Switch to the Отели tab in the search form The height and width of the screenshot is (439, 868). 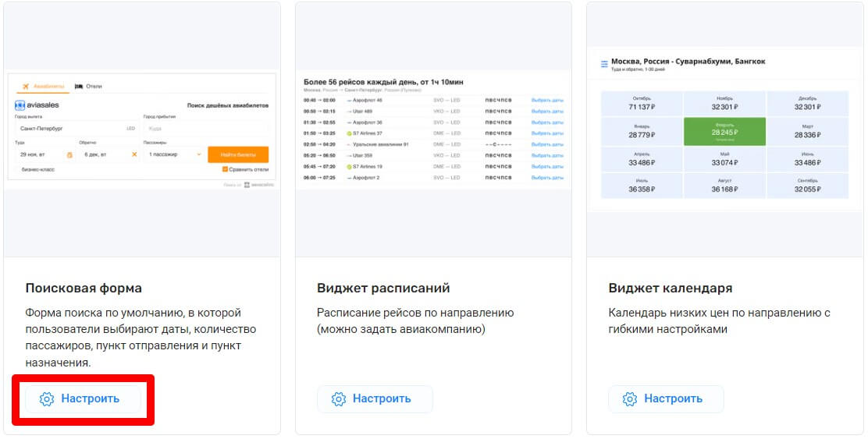point(88,87)
